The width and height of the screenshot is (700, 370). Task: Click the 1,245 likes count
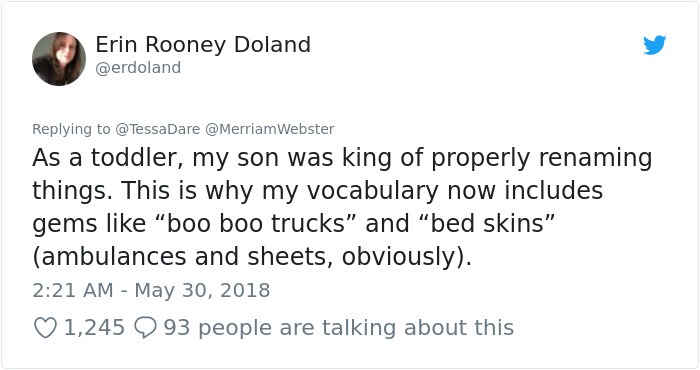click(x=94, y=328)
